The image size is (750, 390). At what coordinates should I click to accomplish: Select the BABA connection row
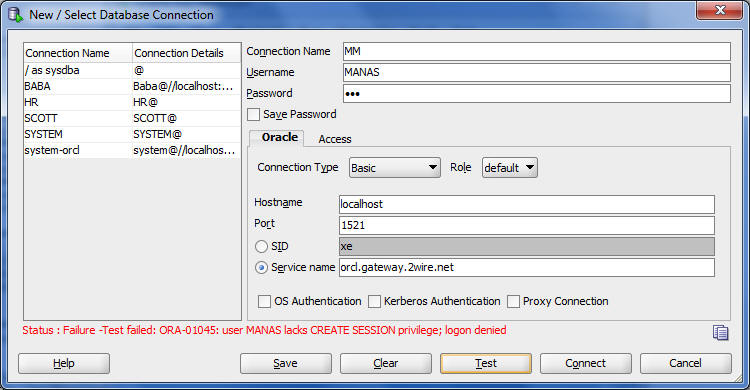pos(132,87)
